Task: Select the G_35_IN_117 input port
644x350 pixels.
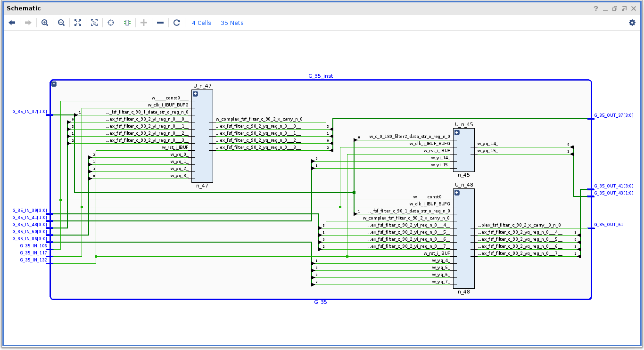Action: tap(33, 253)
